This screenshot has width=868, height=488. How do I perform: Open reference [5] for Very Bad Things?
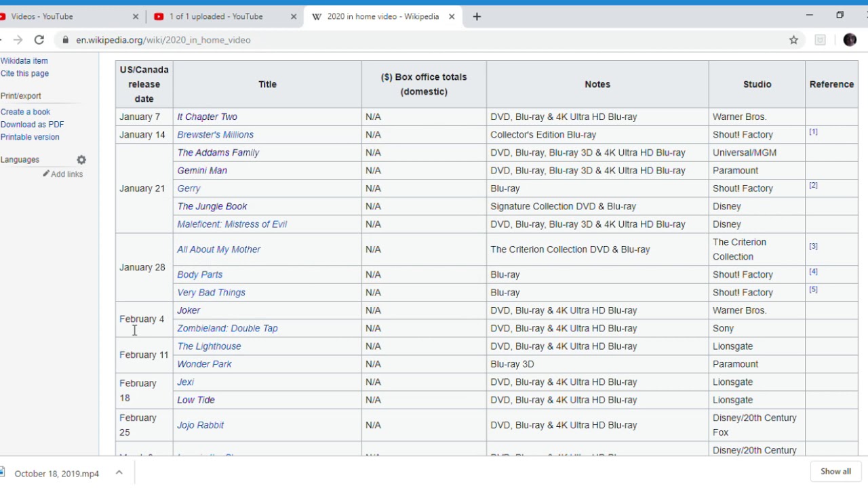813,289
